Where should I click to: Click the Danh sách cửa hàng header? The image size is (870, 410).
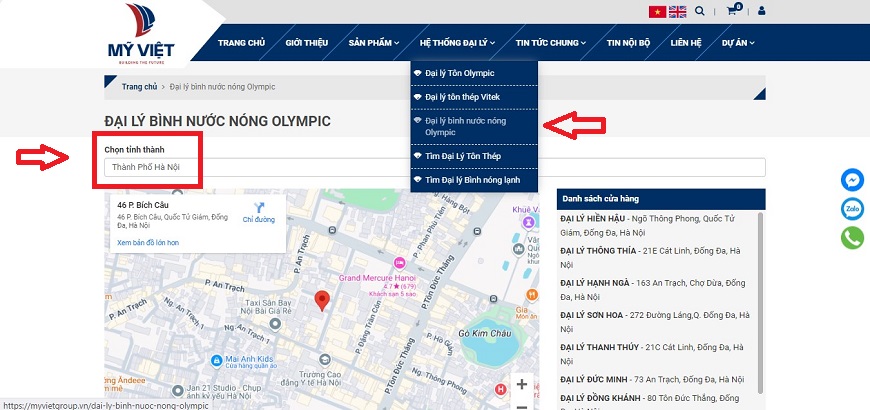pyautogui.click(x=661, y=199)
